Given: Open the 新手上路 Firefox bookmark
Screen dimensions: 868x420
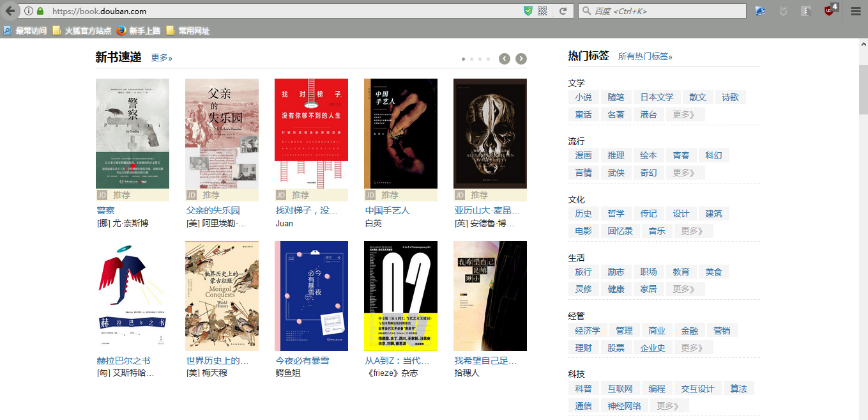Looking at the screenshot, I should coord(139,31).
